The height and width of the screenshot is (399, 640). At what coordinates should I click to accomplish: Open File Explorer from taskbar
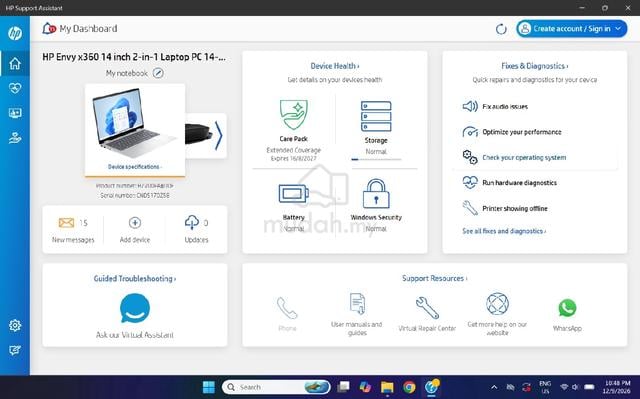[x=387, y=387]
